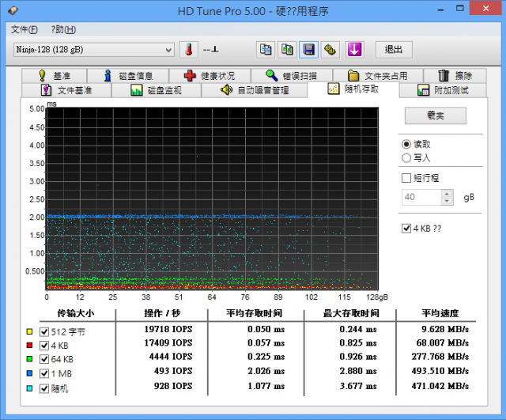The width and height of the screenshot is (506, 420).
Task: Click the blue 1 MB color swatch
Action: tap(29, 373)
